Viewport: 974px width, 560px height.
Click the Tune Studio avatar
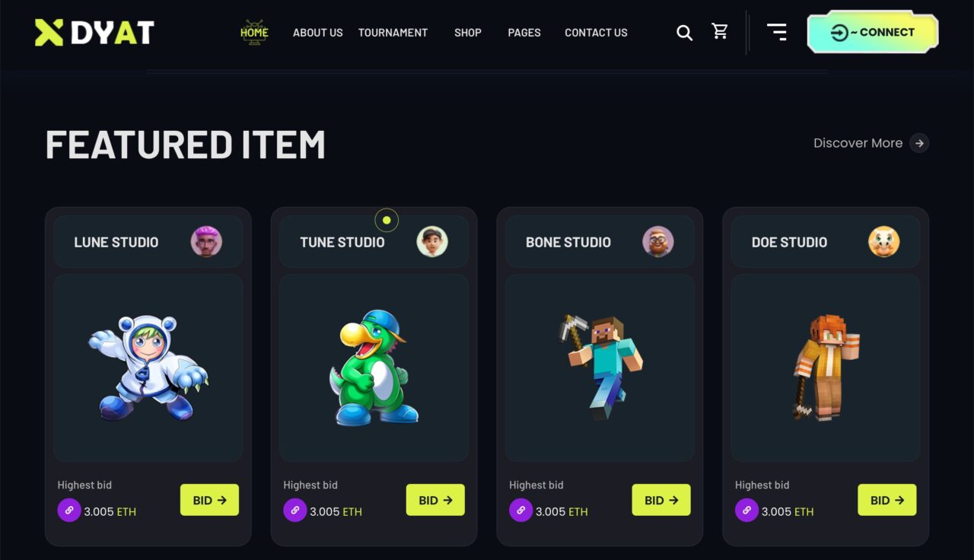(432, 242)
